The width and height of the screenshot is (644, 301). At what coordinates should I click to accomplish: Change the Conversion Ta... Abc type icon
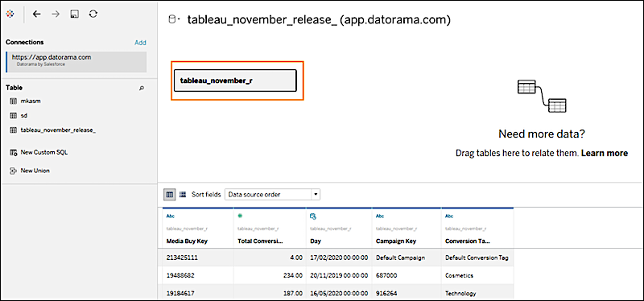449,216
